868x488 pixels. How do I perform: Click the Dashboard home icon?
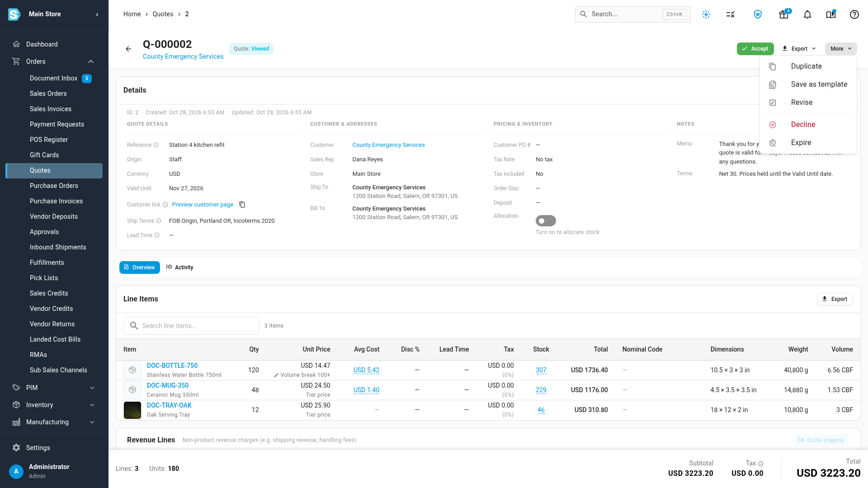16,44
